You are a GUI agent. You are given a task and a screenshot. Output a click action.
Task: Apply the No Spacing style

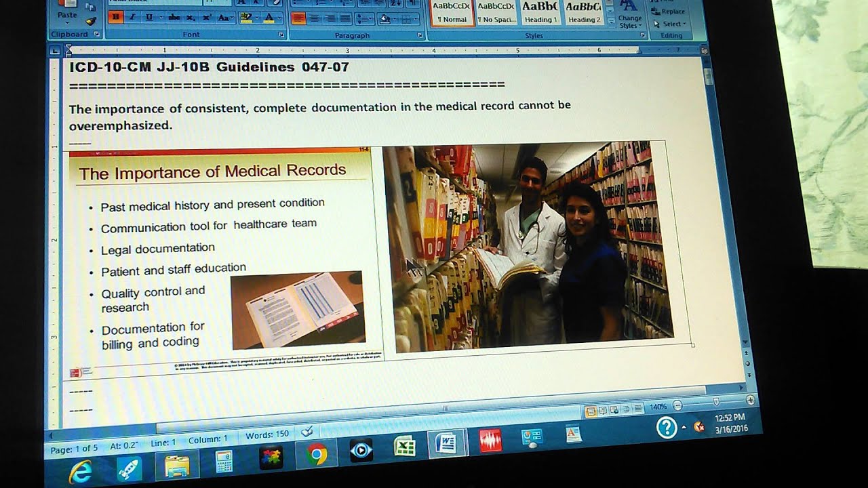coord(496,12)
